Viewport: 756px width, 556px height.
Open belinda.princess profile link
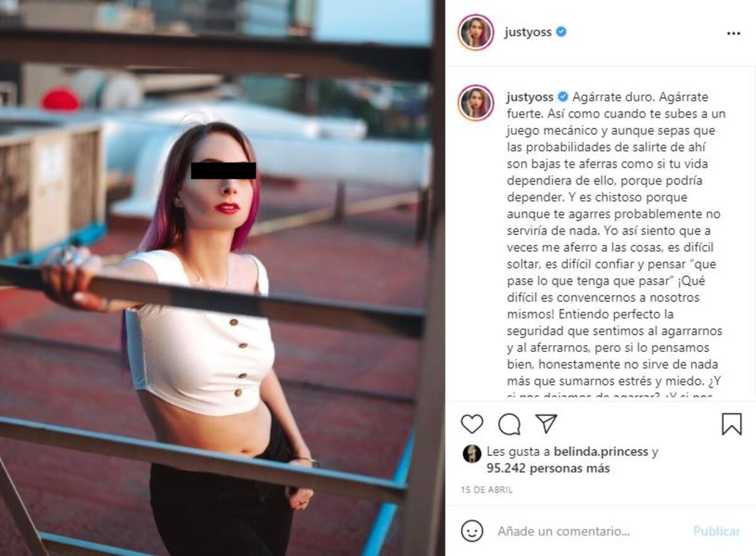(x=601, y=451)
